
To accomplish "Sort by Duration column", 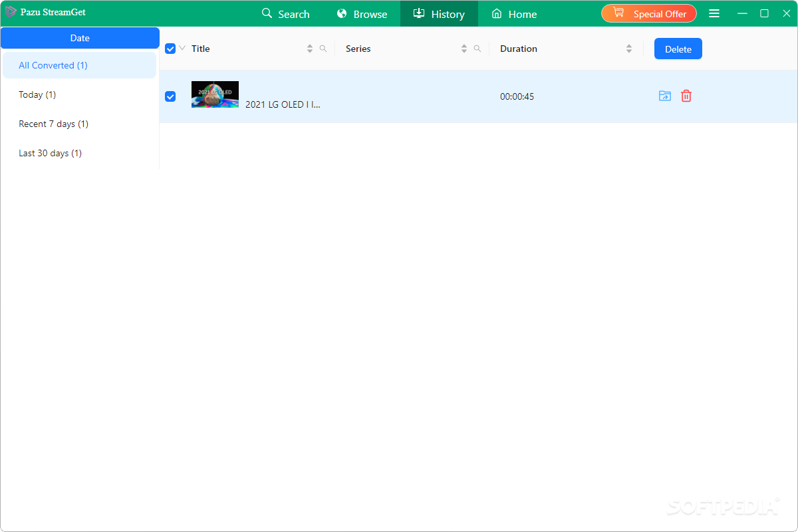I will click(x=629, y=49).
